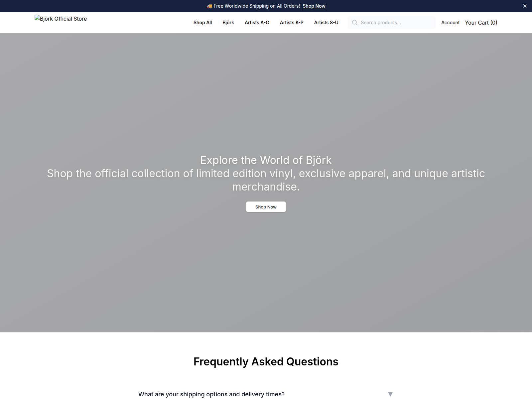
Task: Click the delivery truck emoji in banner
Action: click(209, 6)
